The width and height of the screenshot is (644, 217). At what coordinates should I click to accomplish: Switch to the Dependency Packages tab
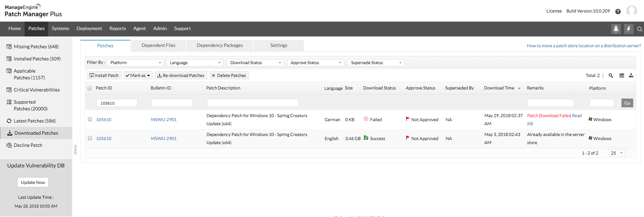[x=220, y=46]
